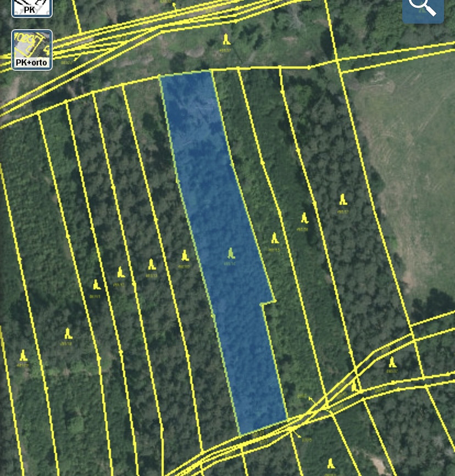This screenshot has height=476, width=455.
Task: Click the leftmost parcel marker near the map edge
Action: point(23,355)
